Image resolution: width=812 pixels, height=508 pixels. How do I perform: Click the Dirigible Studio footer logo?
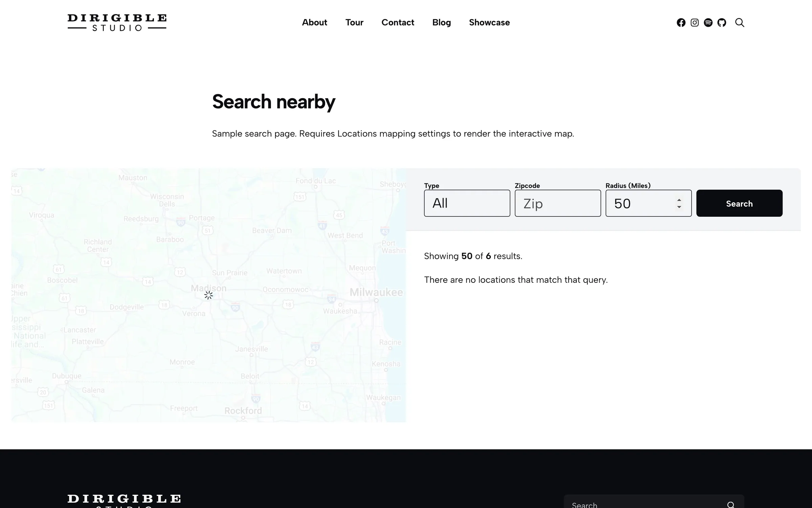[x=124, y=501]
